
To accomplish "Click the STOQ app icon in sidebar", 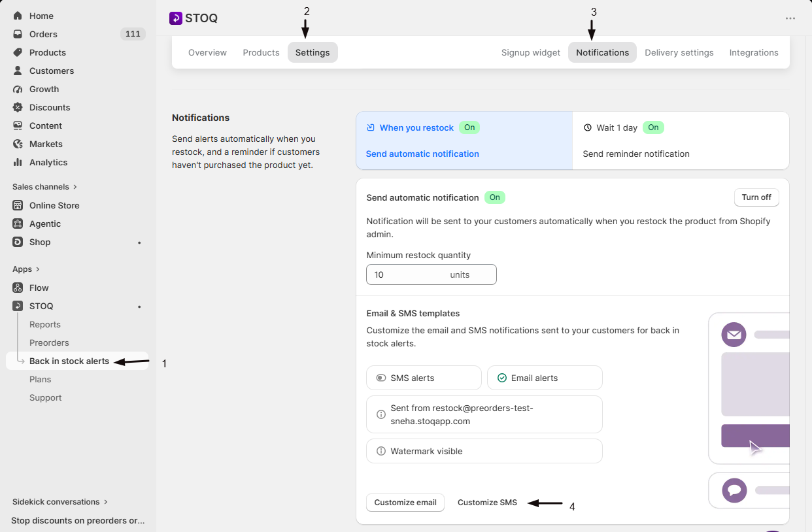I will tap(18, 306).
